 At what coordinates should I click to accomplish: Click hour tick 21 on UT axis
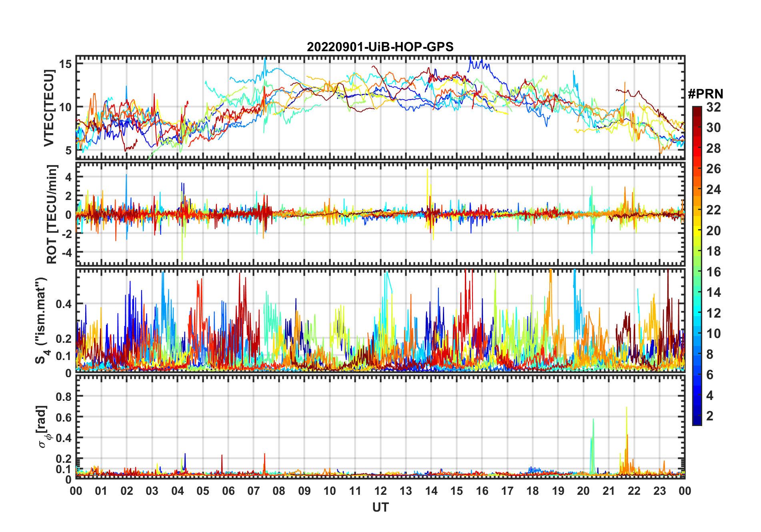[x=609, y=491]
